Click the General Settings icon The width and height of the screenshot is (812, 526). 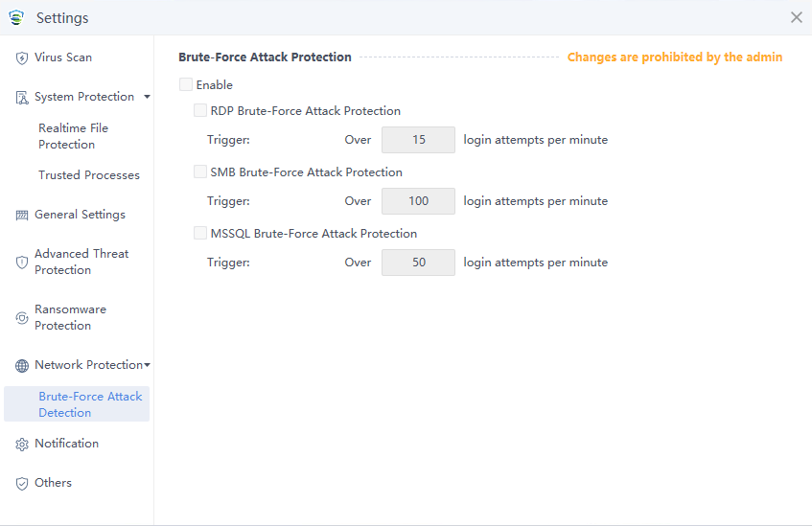tap(22, 216)
